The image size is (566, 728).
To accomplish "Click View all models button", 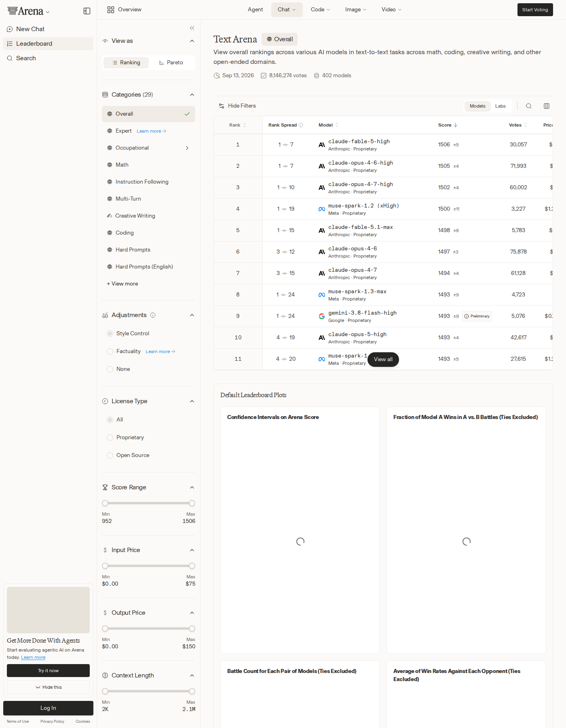I will (x=383, y=360).
